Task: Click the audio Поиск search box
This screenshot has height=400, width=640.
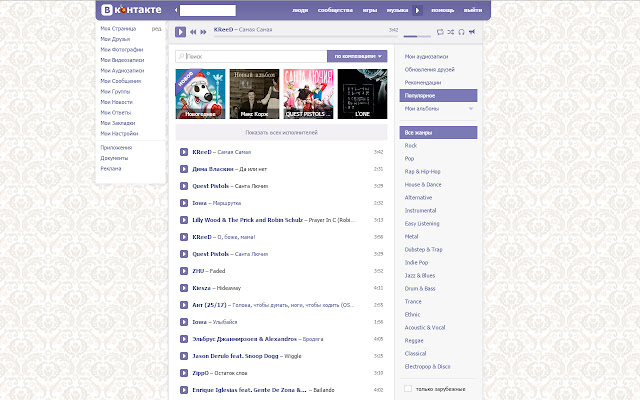Action: (x=251, y=56)
